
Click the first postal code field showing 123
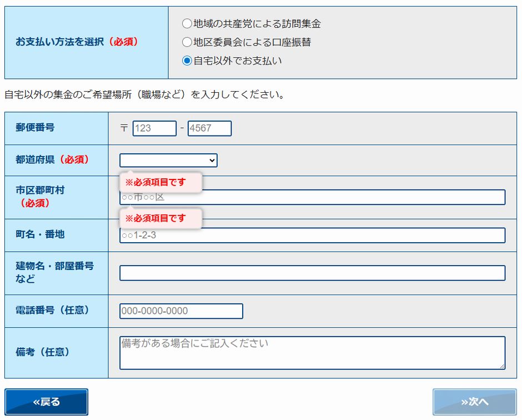pyautogui.click(x=154, y=128)
